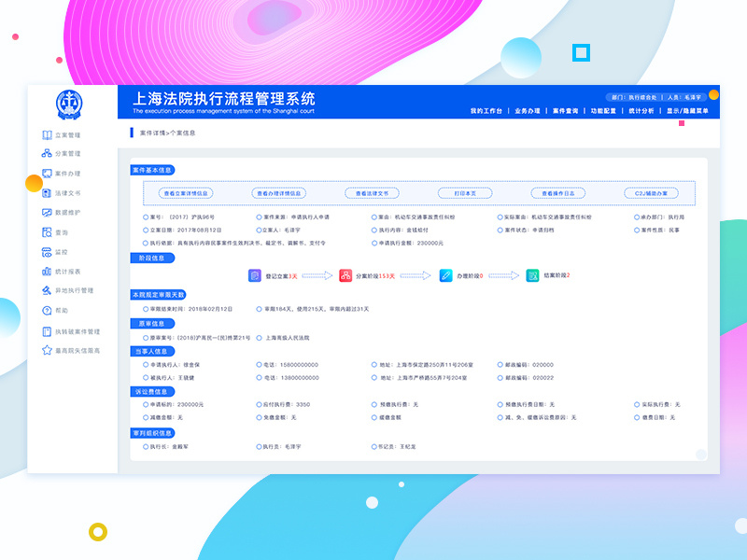Click the 邮政编码 020022 field
747x560 pixels.
[x=526, y=378]
